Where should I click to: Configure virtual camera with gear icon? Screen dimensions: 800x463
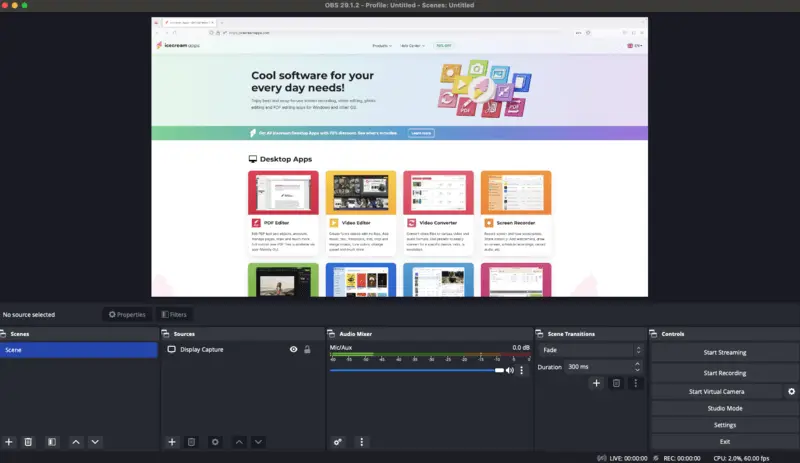(791, 391)
